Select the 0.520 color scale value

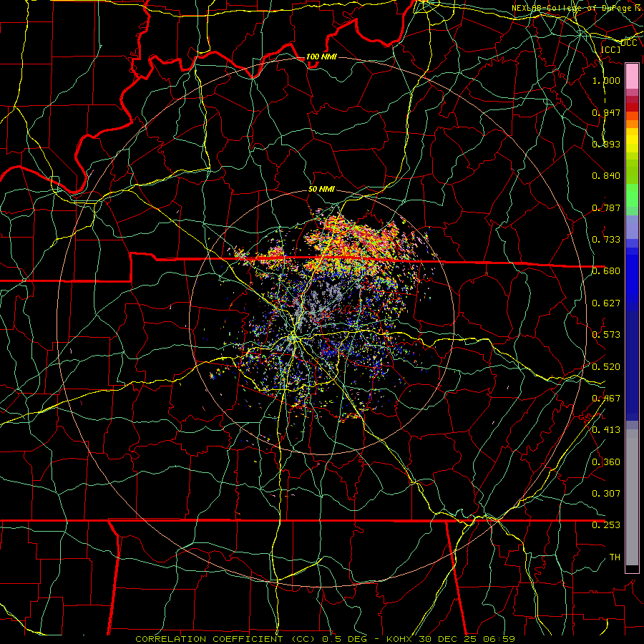(x=606, y=366)
